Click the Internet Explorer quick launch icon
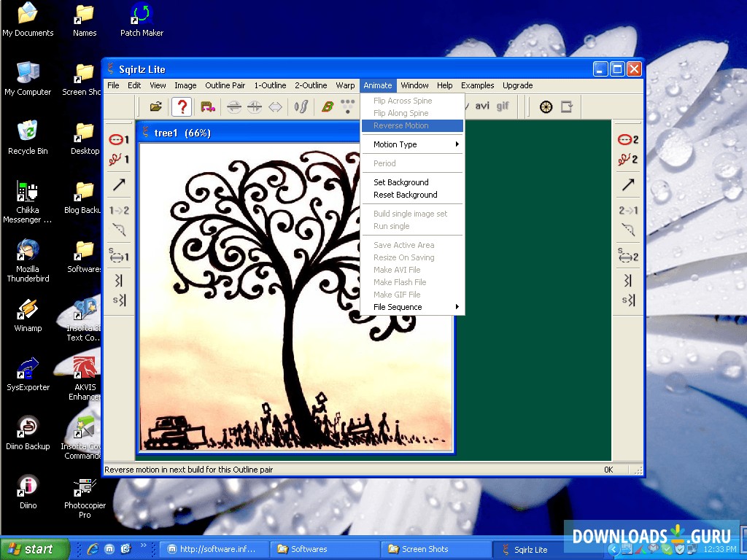Screen dimensions: 747x560 93,549
